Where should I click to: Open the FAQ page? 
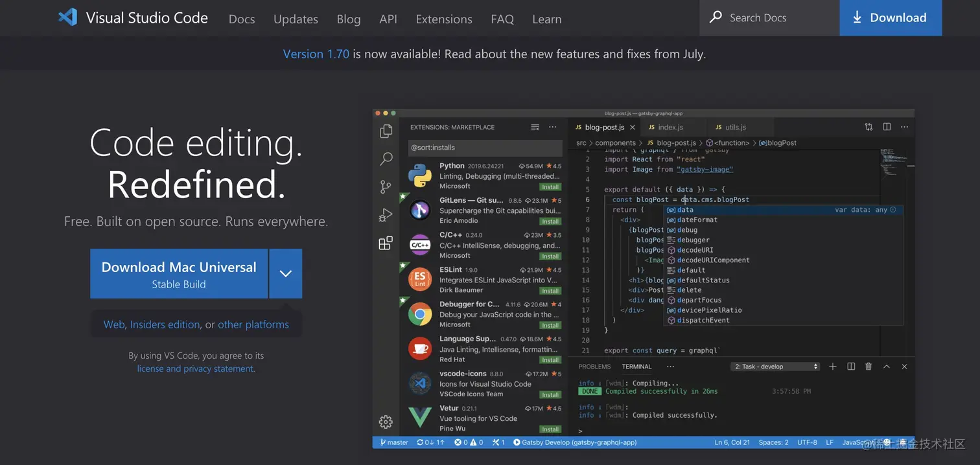[x=502, y=19]
